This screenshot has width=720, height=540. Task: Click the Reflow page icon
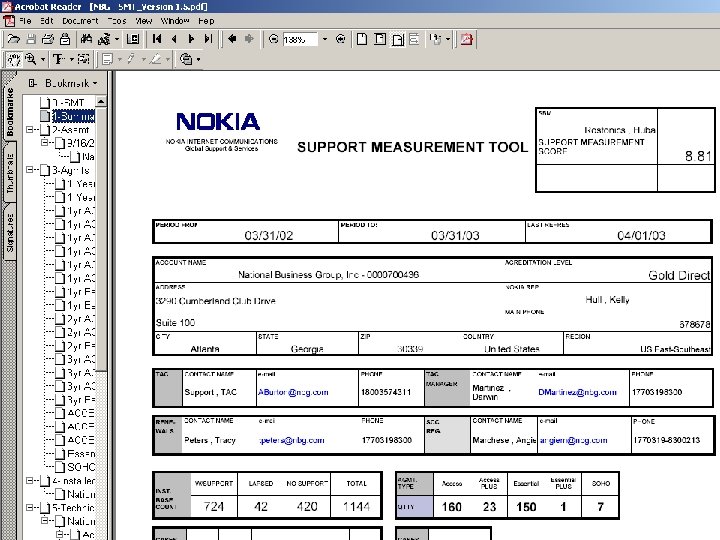[414, 39]
